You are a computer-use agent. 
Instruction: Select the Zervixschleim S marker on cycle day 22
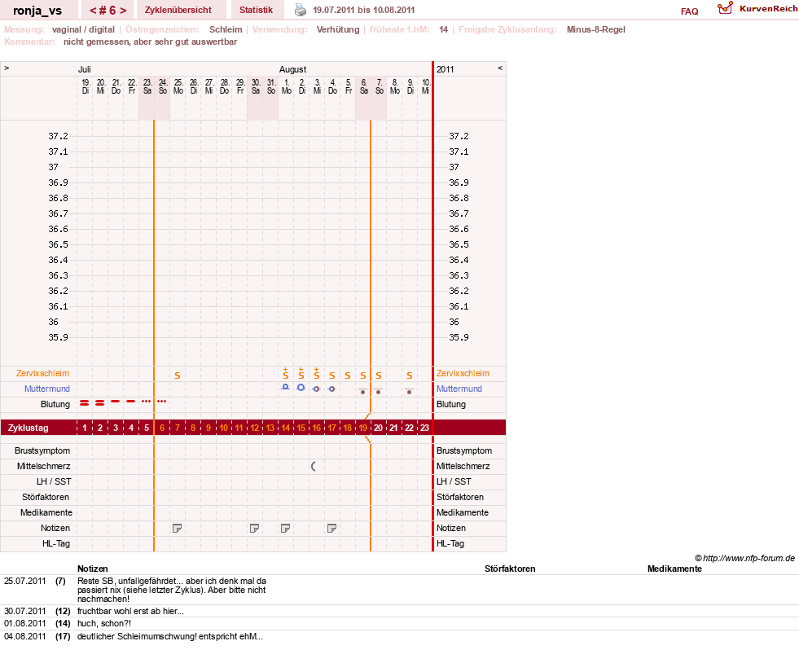point(409,376)
